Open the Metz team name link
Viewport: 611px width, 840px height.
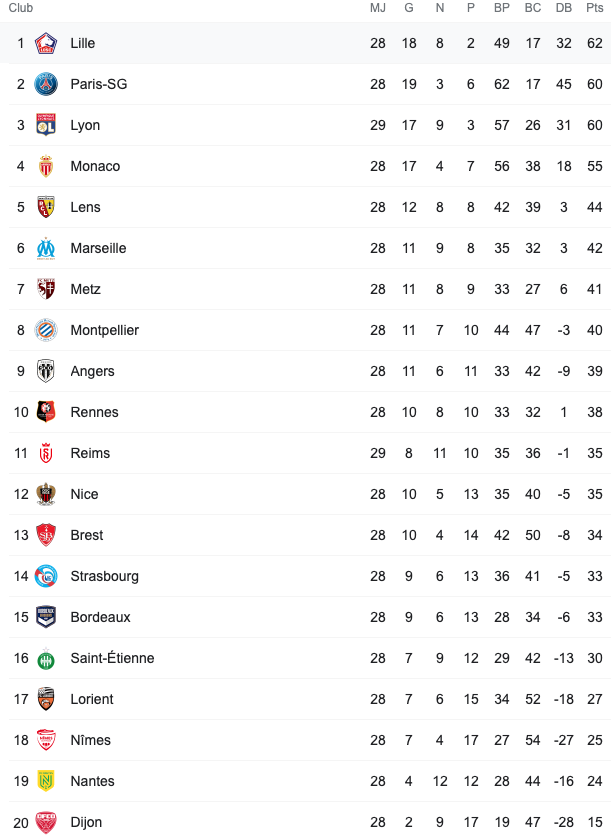pos(86,289)
